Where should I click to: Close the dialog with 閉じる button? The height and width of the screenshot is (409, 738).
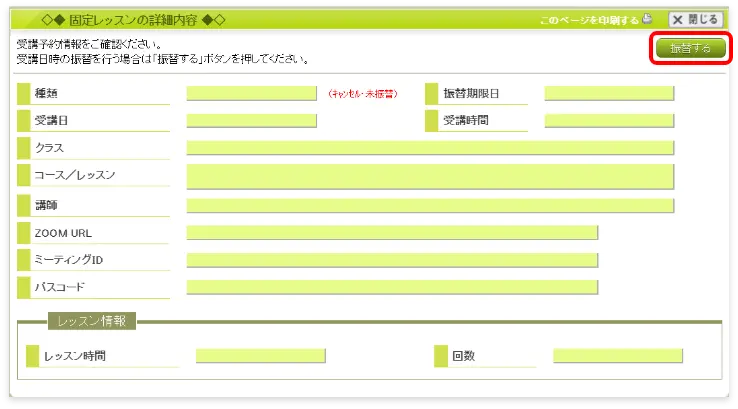click(696, 20)
